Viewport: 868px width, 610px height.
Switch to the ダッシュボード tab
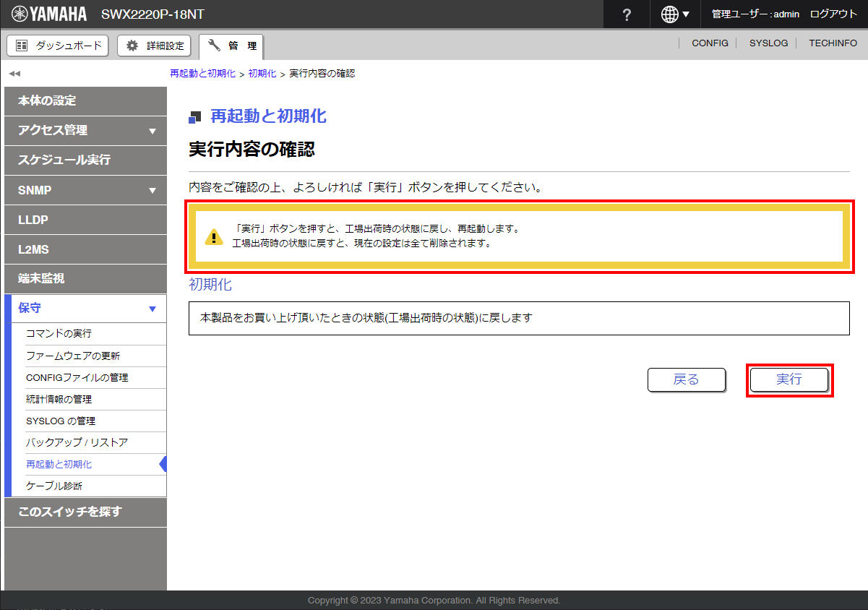57,46
